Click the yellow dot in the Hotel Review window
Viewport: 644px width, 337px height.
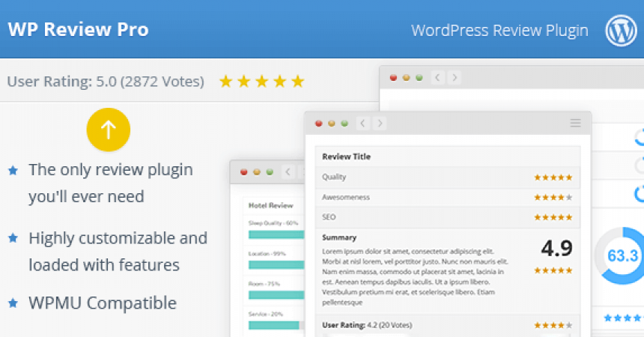(257, 171)
